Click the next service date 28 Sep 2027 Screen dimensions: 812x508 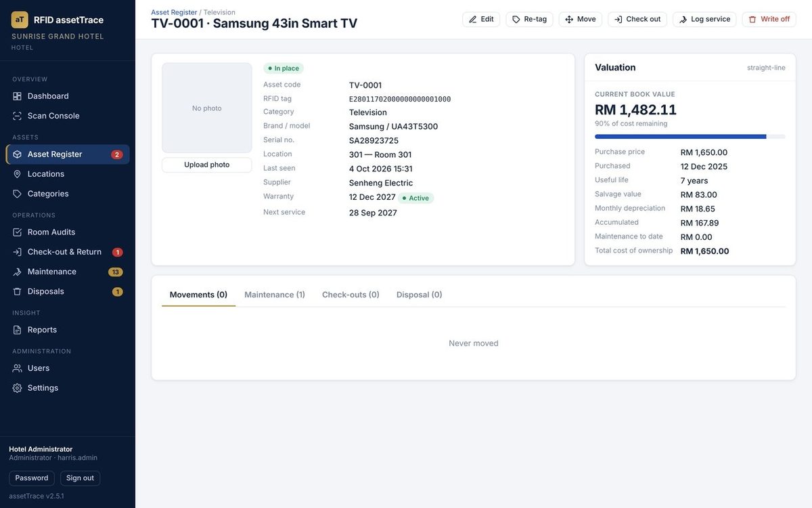pos(373,213)
